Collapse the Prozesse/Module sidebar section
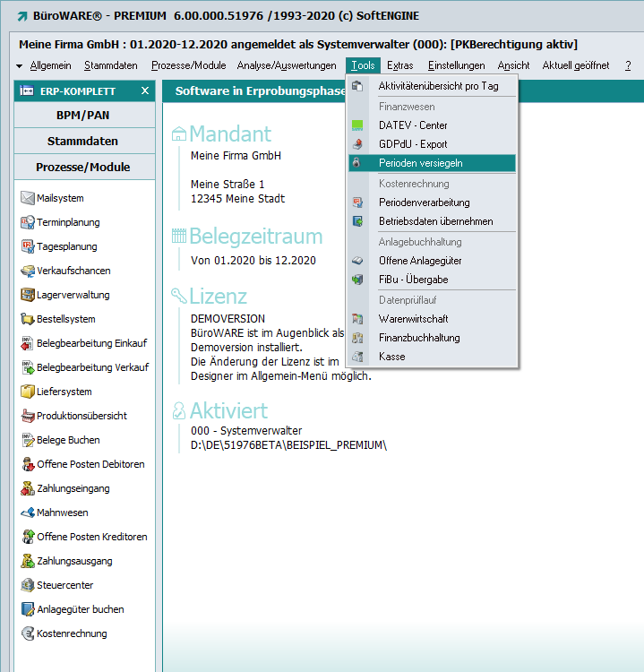 click(x=84, y=168)
